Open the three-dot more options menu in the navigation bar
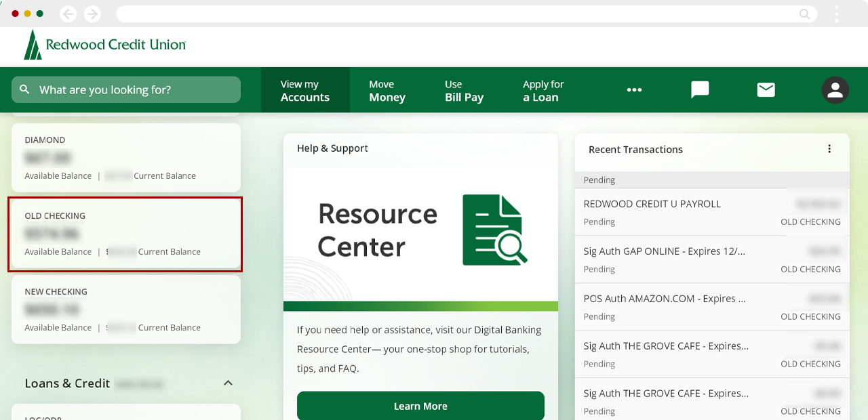 [634, 89]
